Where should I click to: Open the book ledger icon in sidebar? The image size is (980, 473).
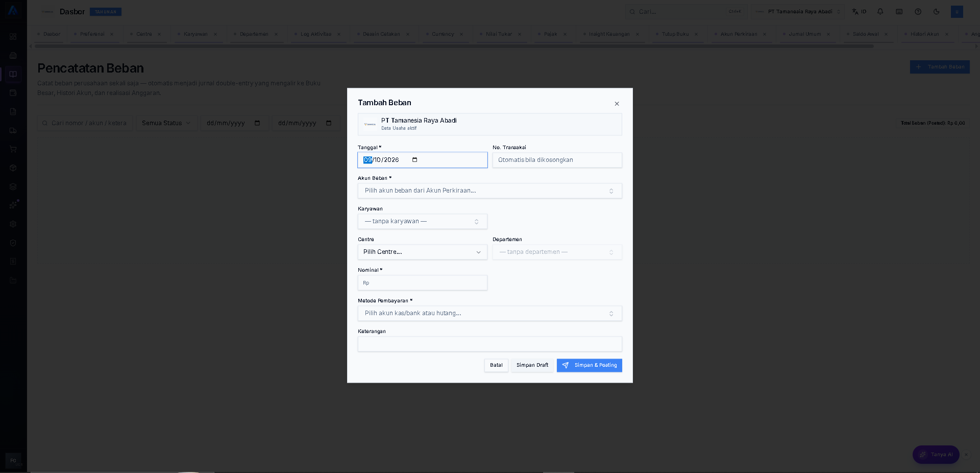click(13, 74)
